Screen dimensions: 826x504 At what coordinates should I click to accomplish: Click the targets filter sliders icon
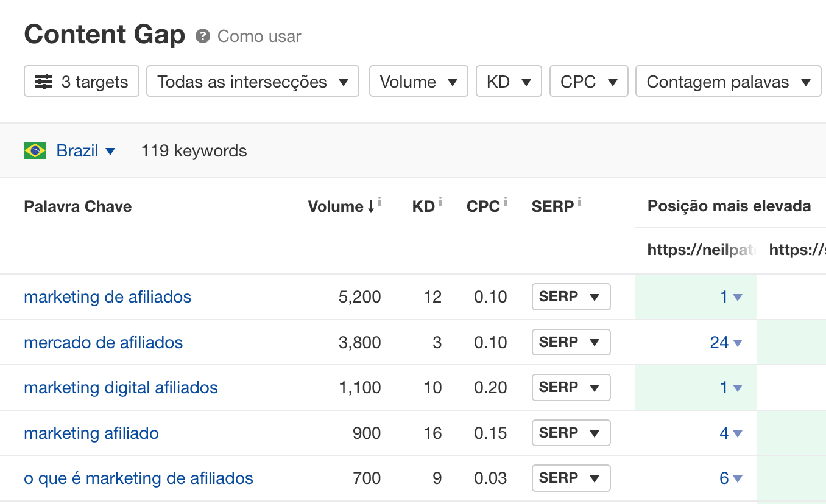pos(43,82)
